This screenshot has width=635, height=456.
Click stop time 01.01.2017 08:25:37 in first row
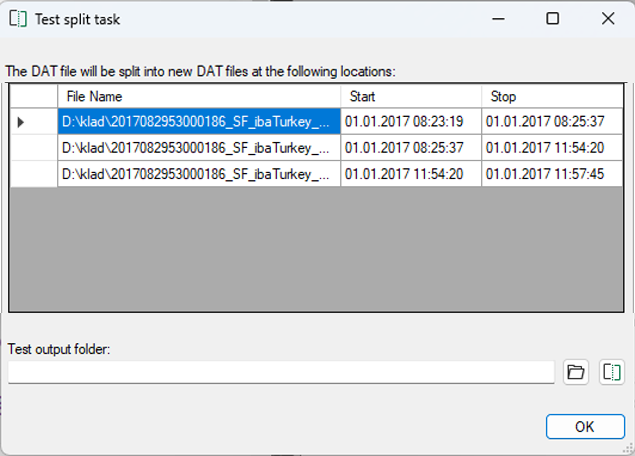pyautogui.click(x=552, y=121)
